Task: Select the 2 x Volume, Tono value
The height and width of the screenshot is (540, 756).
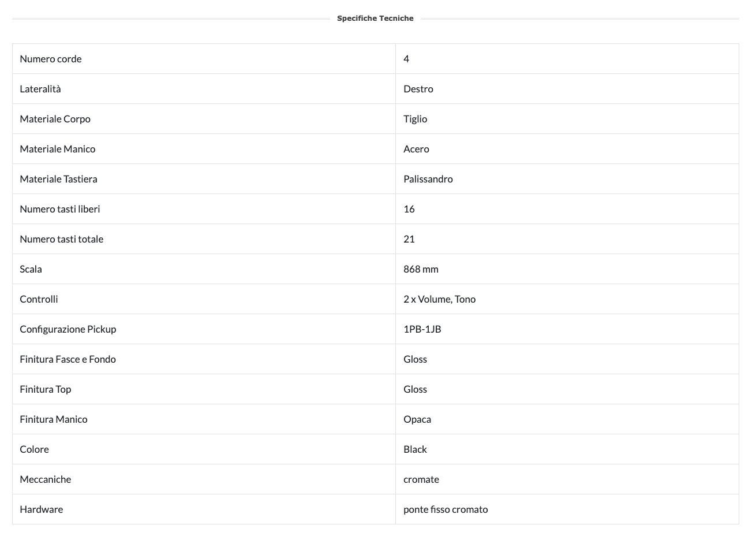Action: click(440, 299)
